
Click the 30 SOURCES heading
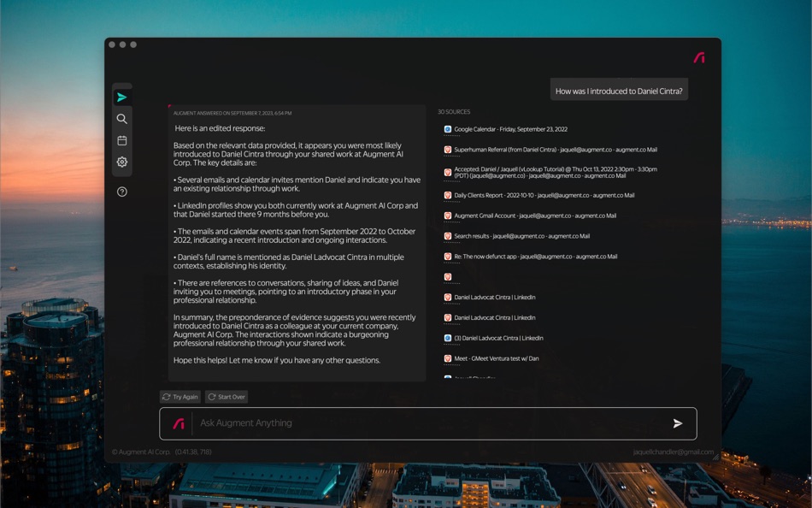[x=454, y=112]
